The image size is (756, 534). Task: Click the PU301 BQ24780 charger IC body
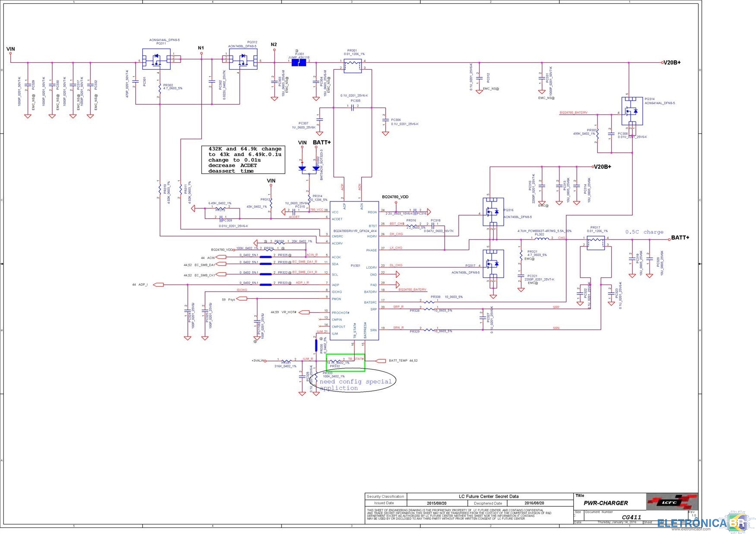pos(354,270)
